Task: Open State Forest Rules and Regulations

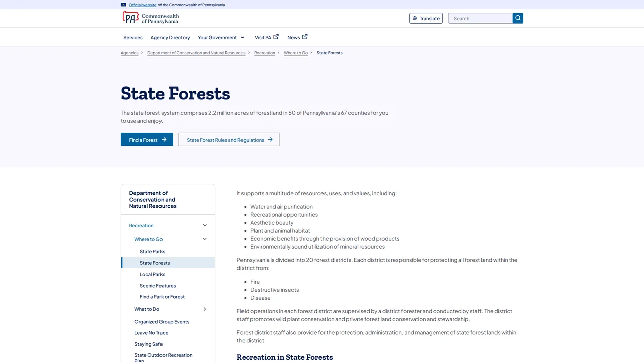Action: pos(229,140)
